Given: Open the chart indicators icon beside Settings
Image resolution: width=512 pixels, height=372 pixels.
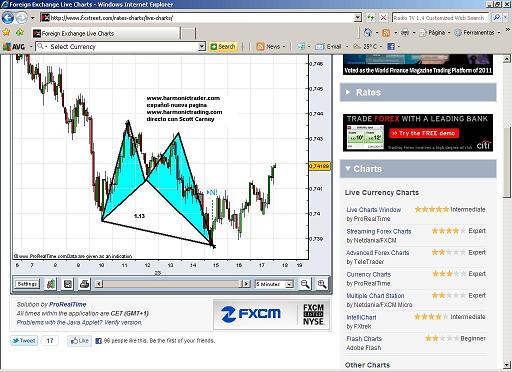Looking at the screenshot, I should [x=51, y=284].
